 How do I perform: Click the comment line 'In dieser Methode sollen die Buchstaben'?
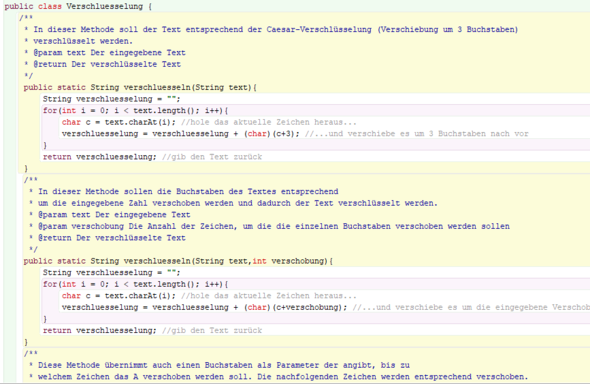[x=188, y=191]
